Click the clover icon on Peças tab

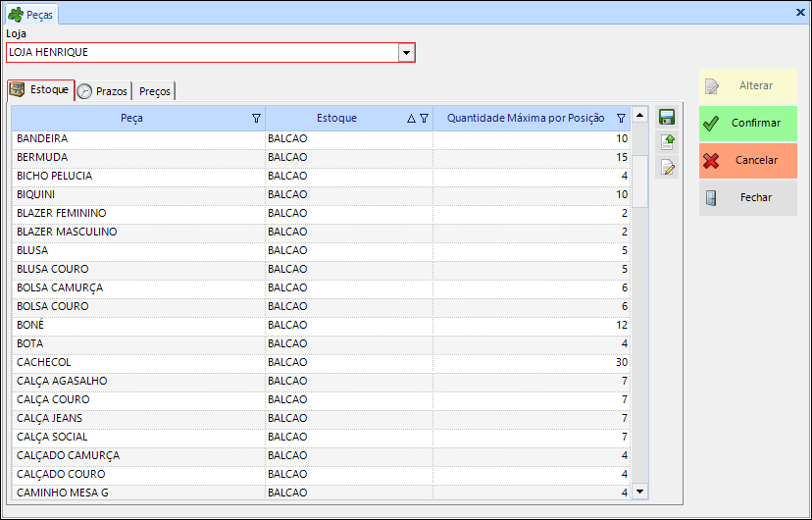tap(16, 15)
